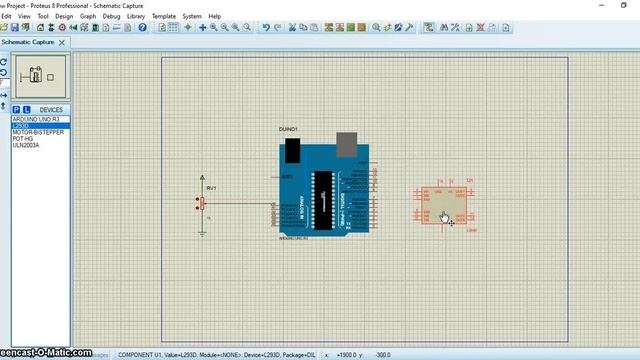Screen dimensions: 640x360
Task: Select L293D in devices list
Action: tap(40, 126)
